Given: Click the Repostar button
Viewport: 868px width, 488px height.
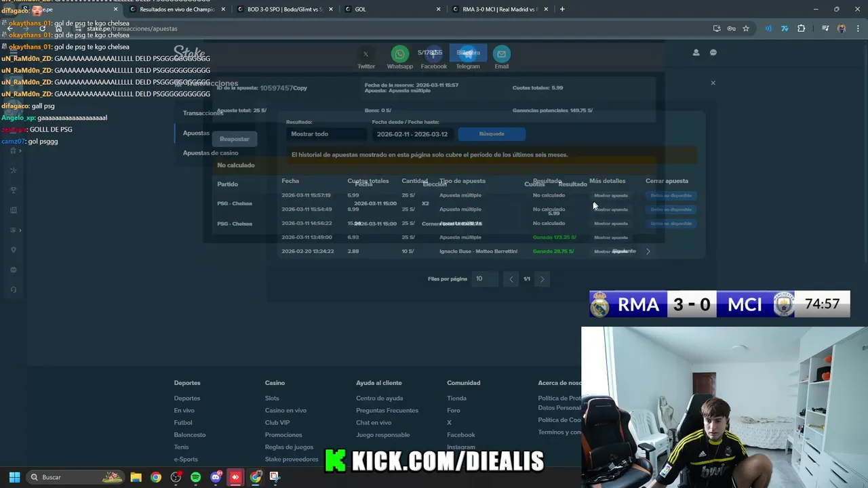Looking at the screenshot, I should [x=235, y=139].
